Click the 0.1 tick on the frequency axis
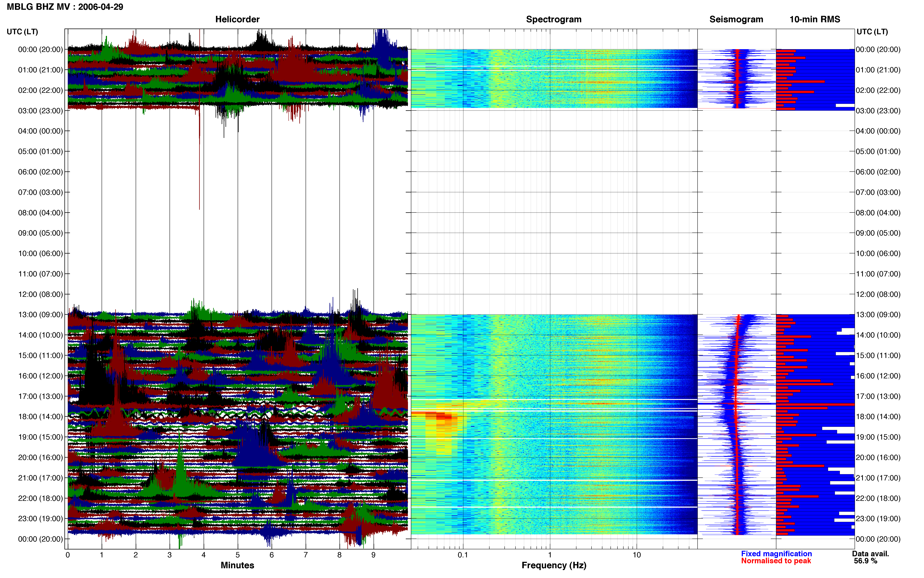 [463, 555]
